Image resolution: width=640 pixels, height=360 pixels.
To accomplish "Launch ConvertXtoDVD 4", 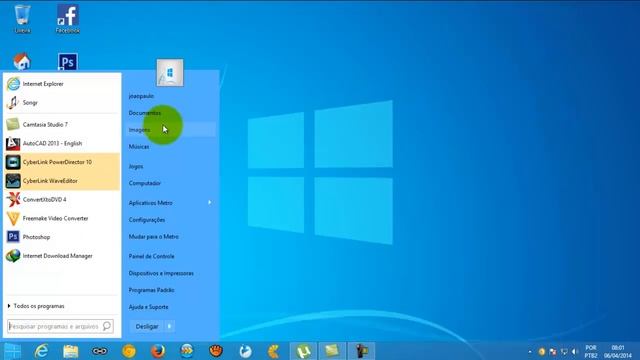I will pos(62,200).
